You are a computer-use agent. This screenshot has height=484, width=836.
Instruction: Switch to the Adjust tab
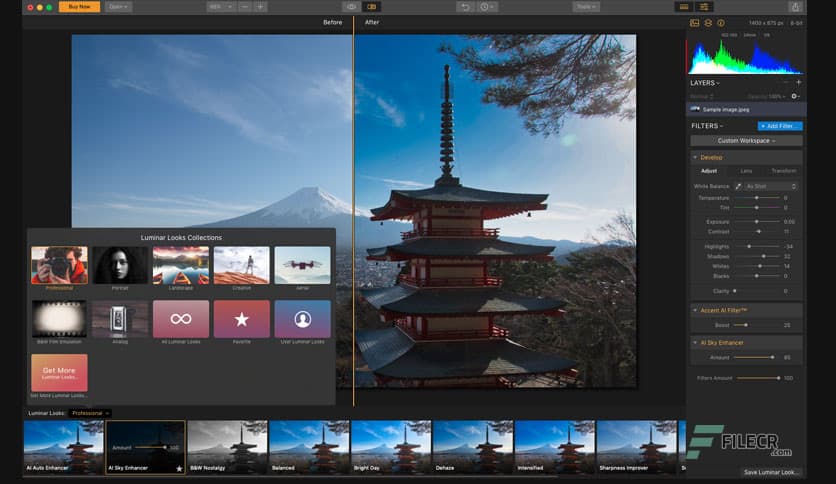click(x=709, y=171)
